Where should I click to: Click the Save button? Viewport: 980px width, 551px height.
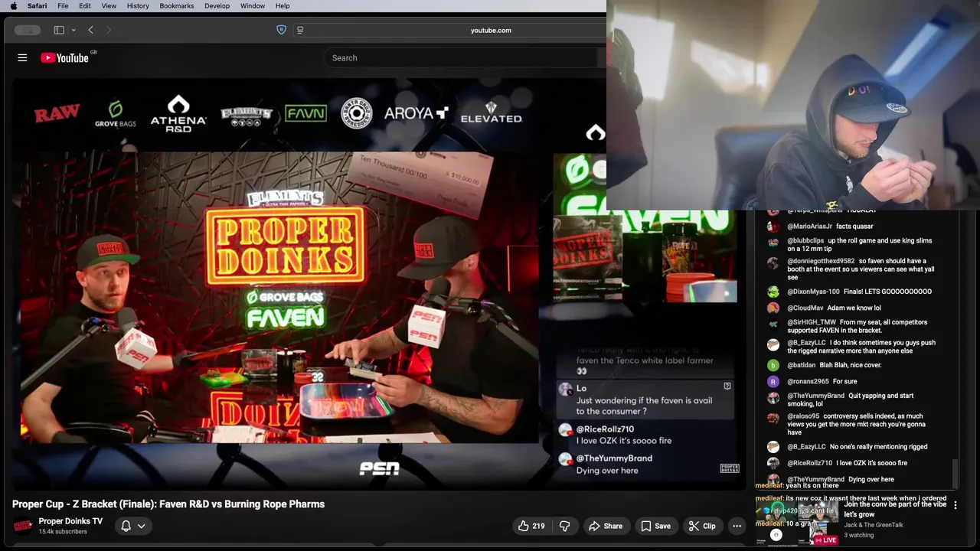(x=655, y=526)
